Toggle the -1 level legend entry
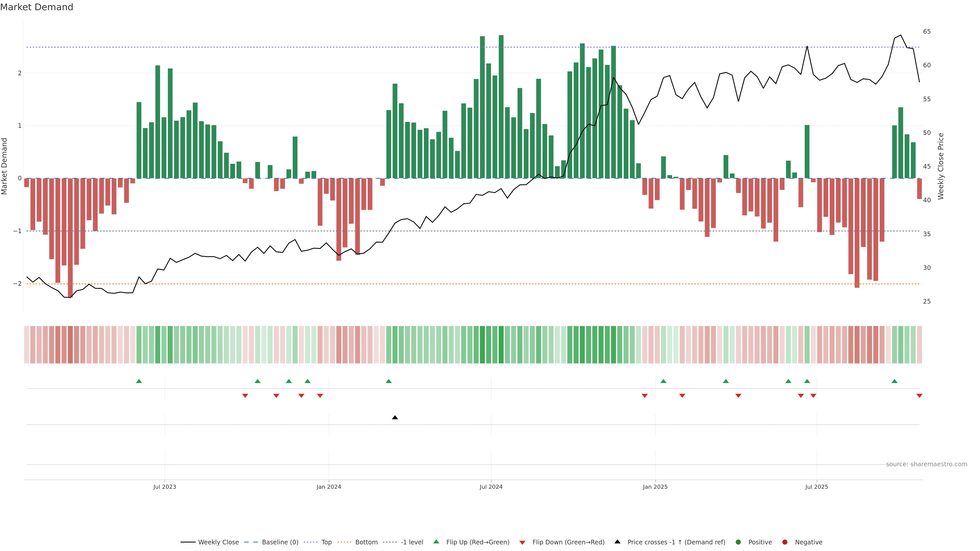Viewport: 980px width, 551px height. (x=412, y=542)
